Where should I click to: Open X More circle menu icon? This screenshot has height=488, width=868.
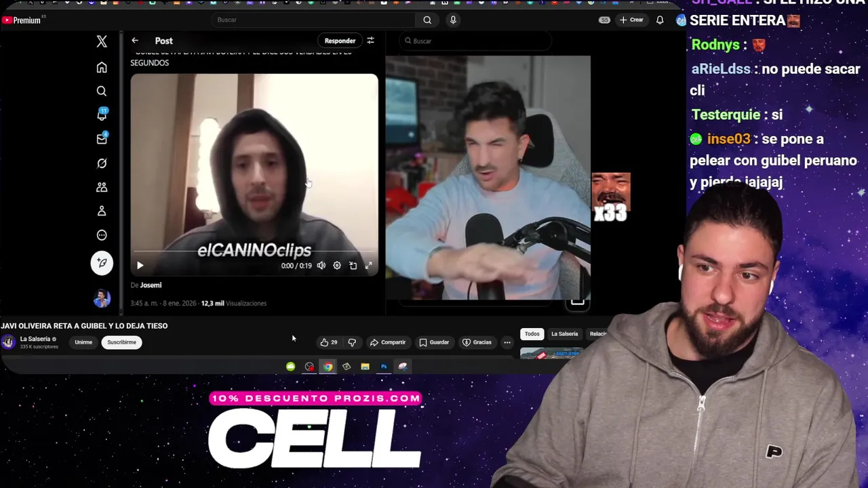tap(102, 235)
